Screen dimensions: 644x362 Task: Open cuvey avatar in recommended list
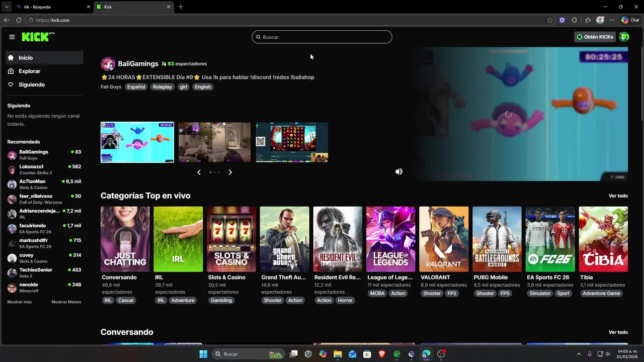12,258
